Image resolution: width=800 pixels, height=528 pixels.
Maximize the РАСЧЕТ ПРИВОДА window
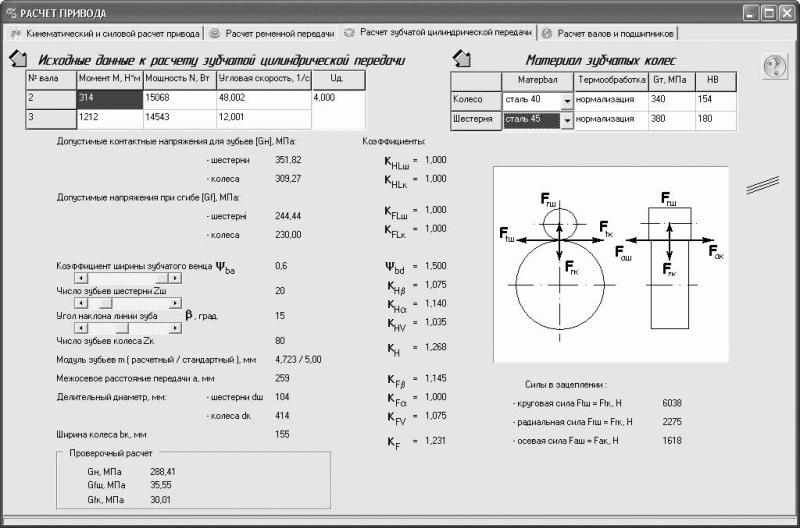tap(769, 13)
